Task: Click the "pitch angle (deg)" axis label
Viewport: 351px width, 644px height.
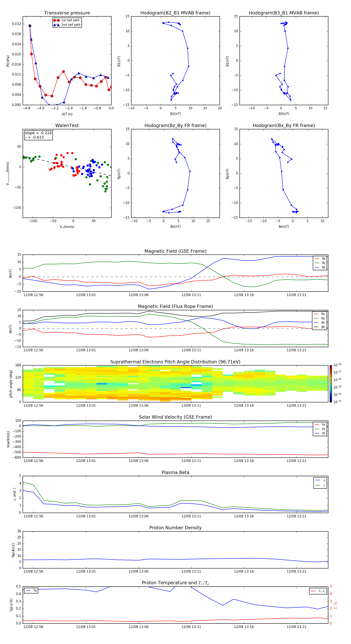Action: tap(11, 384)
